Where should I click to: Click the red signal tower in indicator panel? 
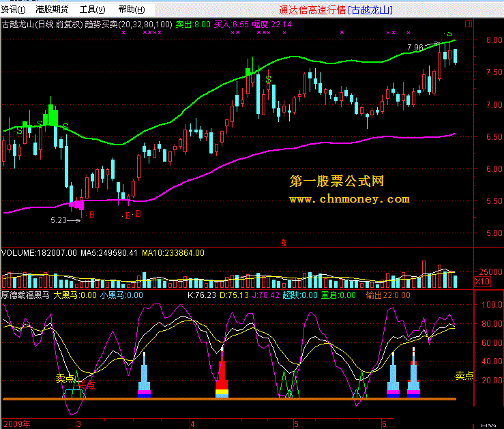pos(222,373)
